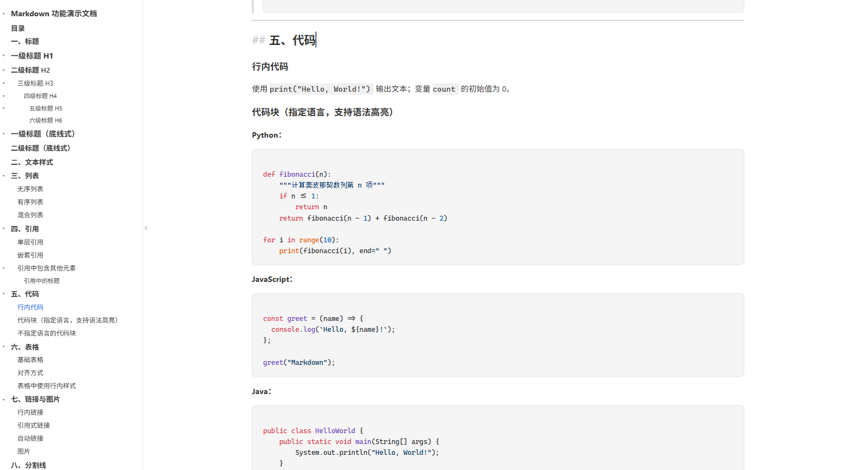Click the const greet code line

click(313, 318)
